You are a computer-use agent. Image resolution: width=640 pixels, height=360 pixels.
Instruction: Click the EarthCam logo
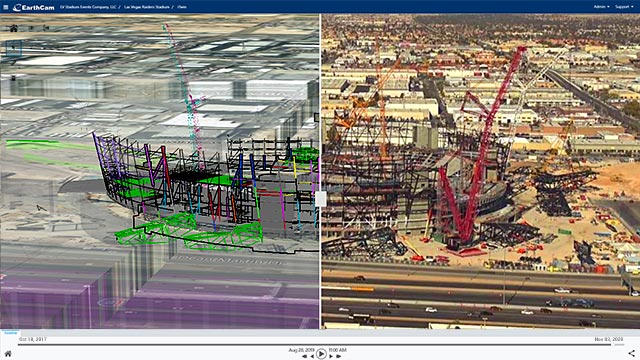pyautogui.click(x=33, y=7)
